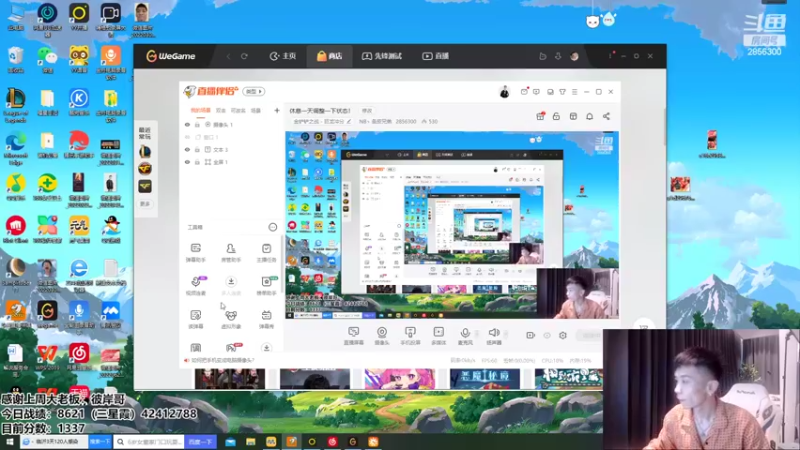The width and height of the screenshot is (800, 450).
Task: Open WeChat desktop icon
Action: 47,60
